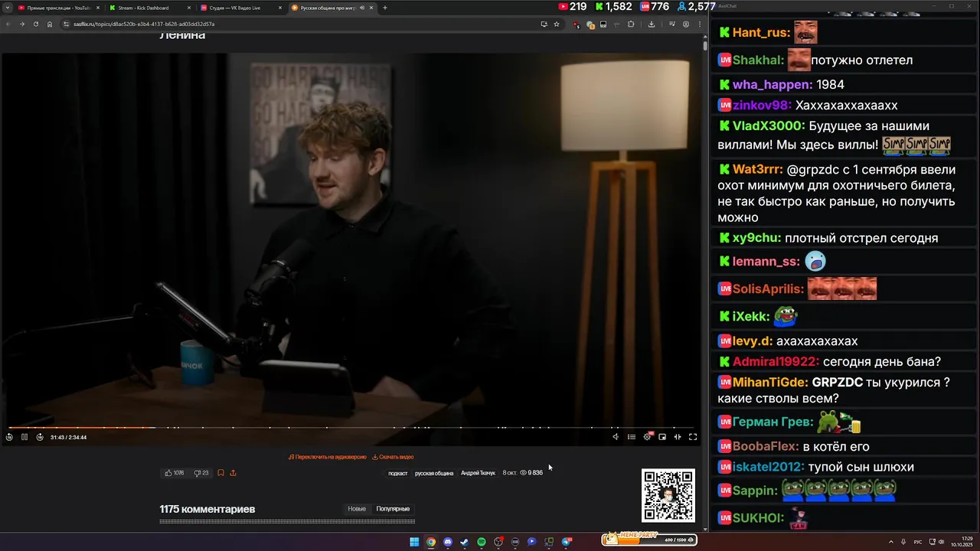Reload the current page
This screenshot has width=980, height=551.
[x=35, y=24]
